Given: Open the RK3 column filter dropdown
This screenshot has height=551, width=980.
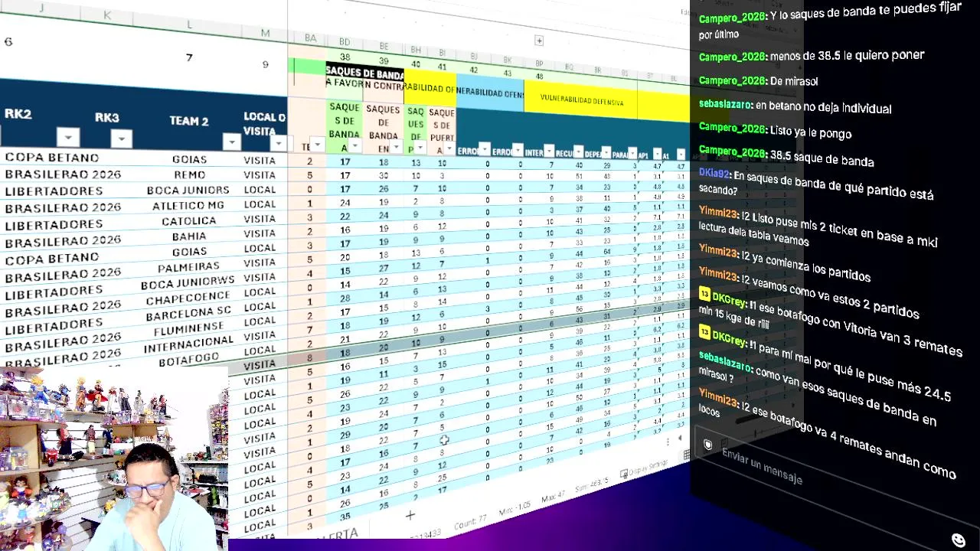Looking at the screenshot, I should [122, 139].
